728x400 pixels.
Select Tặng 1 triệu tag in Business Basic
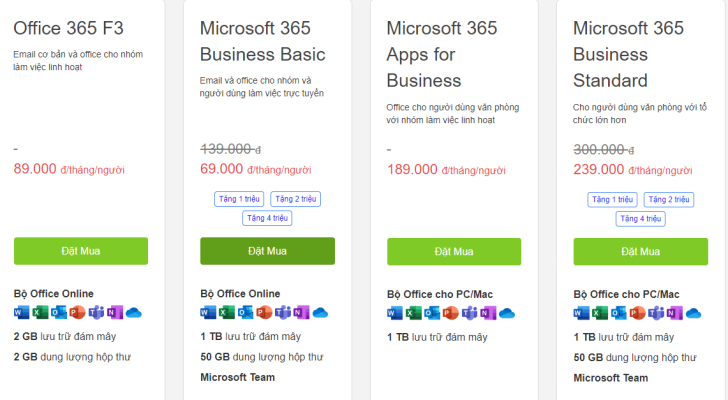239,199
